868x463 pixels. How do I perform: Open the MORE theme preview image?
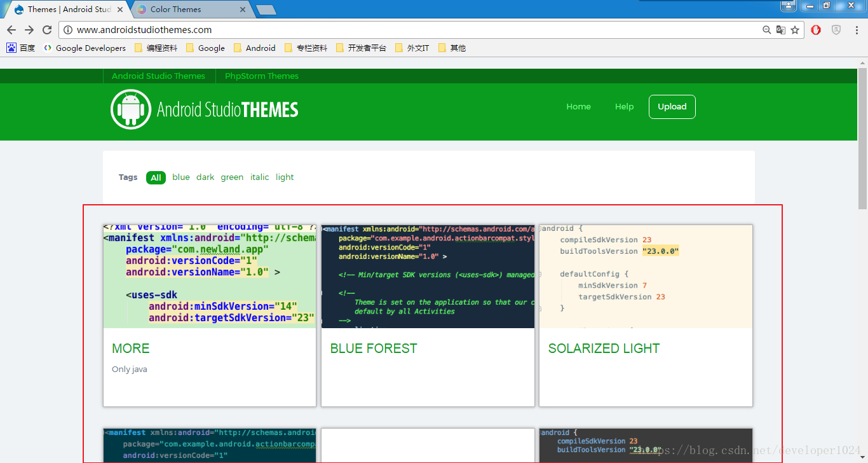210,276
